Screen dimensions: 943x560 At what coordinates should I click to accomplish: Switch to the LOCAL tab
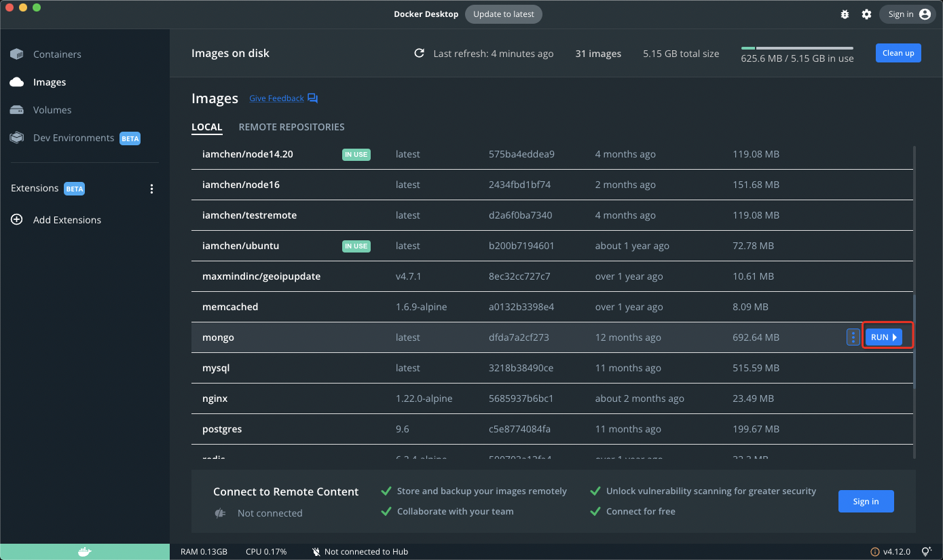tap(207, 127)
